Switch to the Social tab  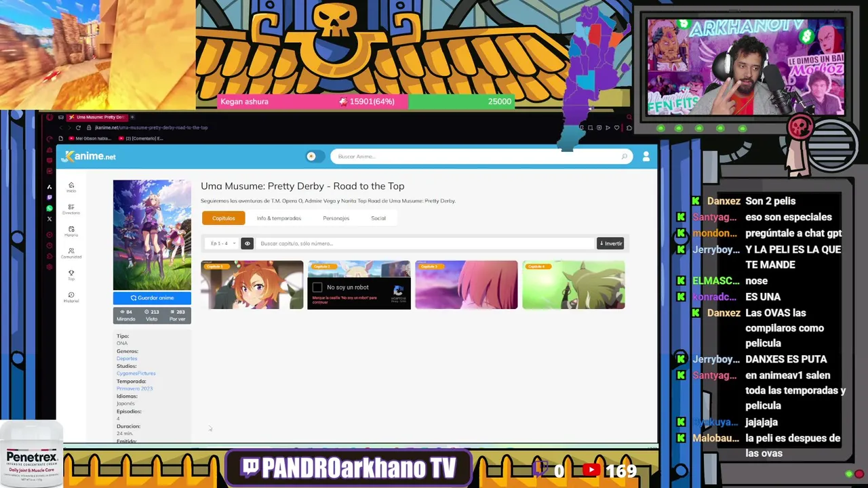pyautogui.click(x=378, y=218)
